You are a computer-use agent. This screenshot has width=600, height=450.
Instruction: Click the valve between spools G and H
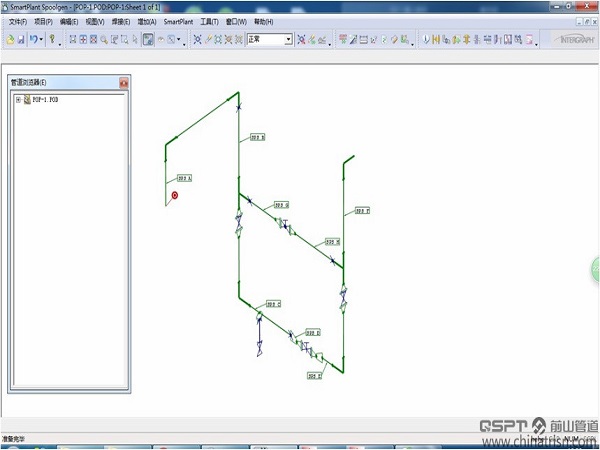tap(285, 225)
